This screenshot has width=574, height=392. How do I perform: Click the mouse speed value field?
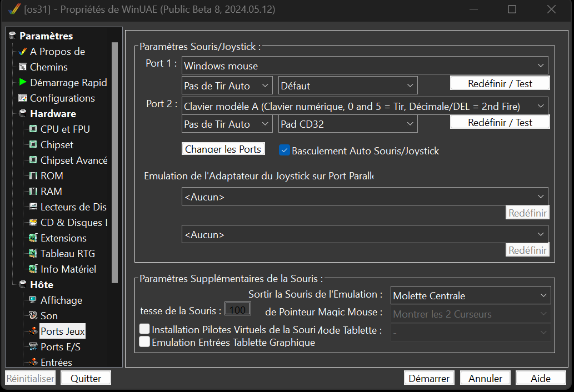click(238, 309)
